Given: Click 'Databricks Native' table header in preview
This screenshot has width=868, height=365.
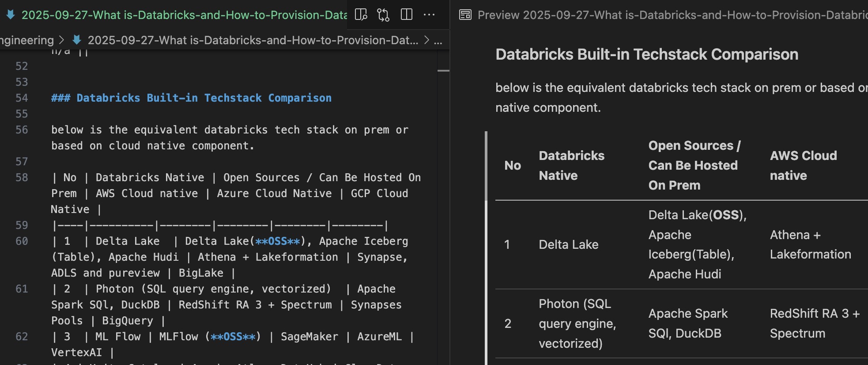Looking at the screenshot, I should coord(571,166).
